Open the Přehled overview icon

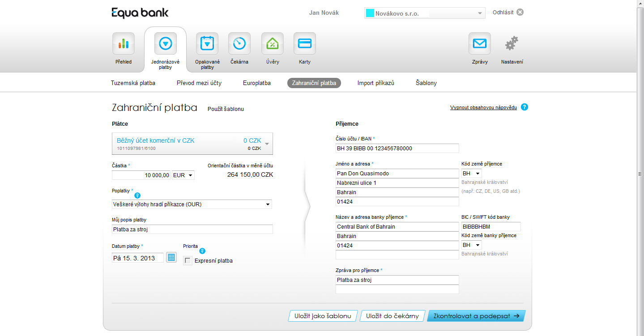point(124,43)
